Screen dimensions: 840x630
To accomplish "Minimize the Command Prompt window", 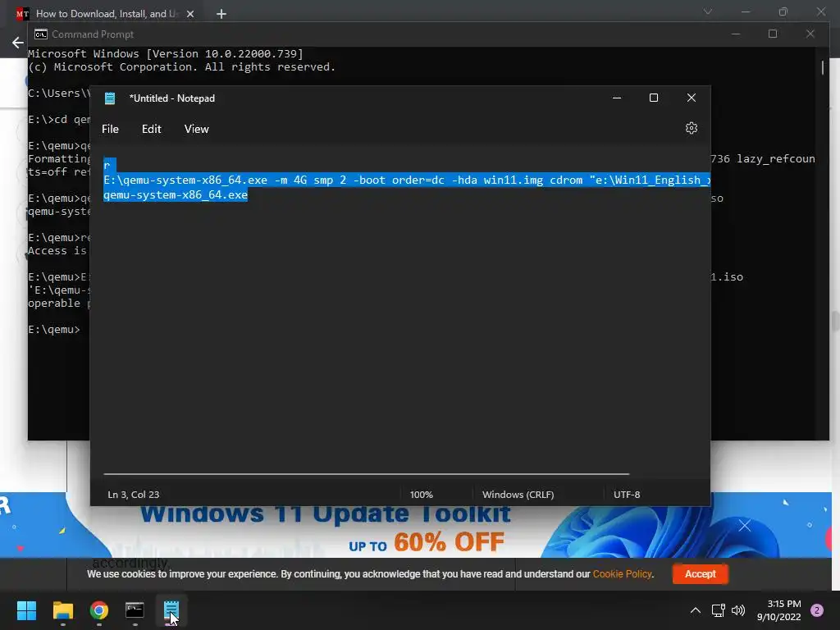I will point(736,34).
